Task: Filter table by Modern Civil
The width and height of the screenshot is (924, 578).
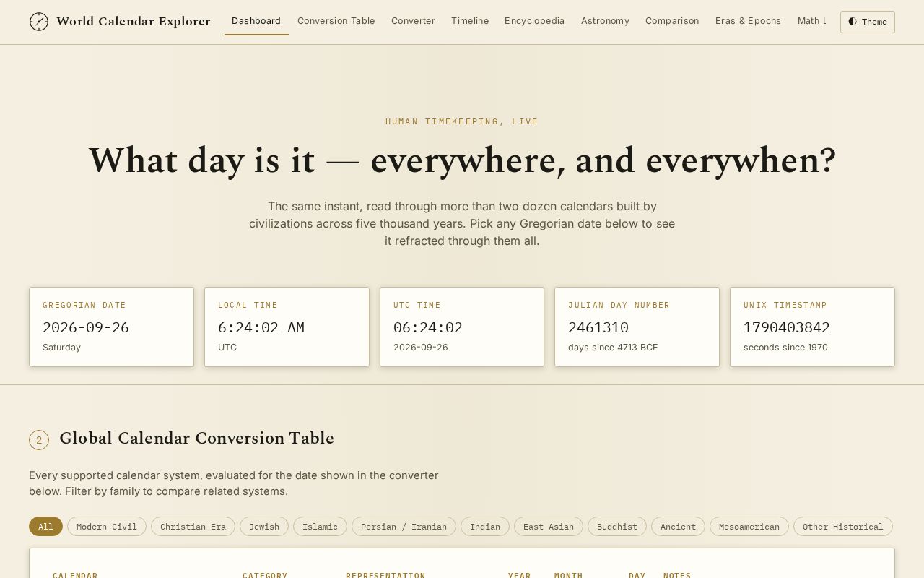Action: (x=107, y=527)
